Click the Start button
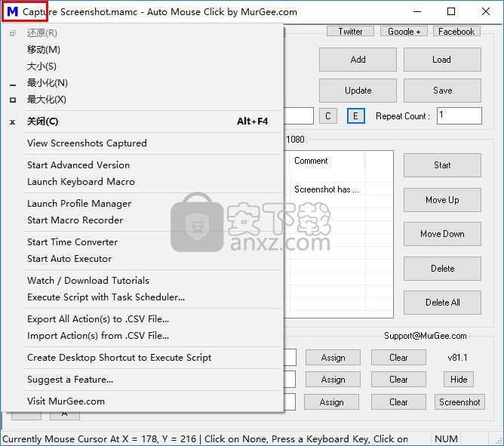The width and height of the screenshot is (504, 446). click(442, 165)
